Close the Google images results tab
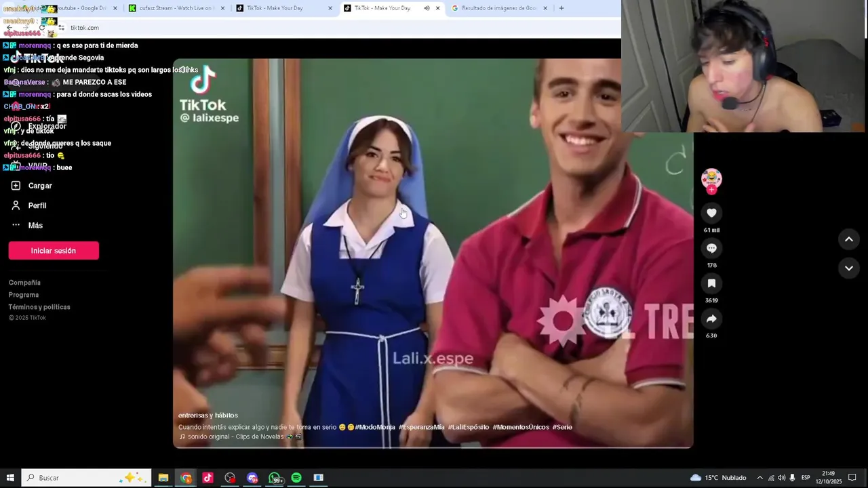 [x=546, y=8]
